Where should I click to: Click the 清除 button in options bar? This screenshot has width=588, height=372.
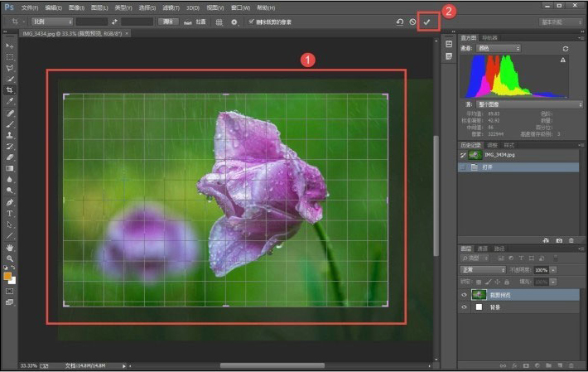click(x=168, y=22)
